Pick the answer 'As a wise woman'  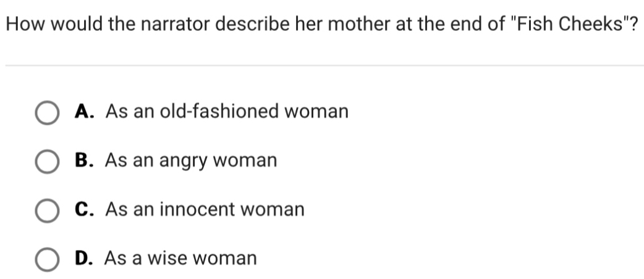[180, 259]
